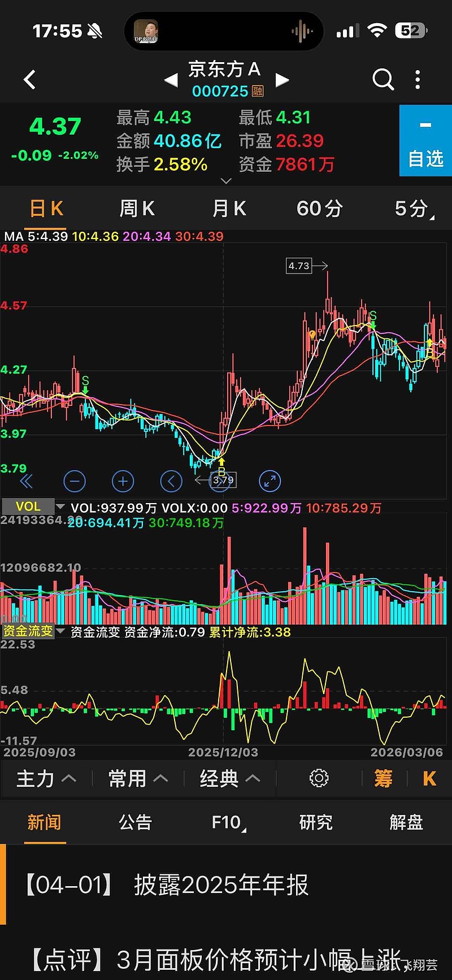Image resolution: width=452 pixels, height=980 pixels.
Task: Tap 累计净流:3.38 reading
Action: [250, 632]
